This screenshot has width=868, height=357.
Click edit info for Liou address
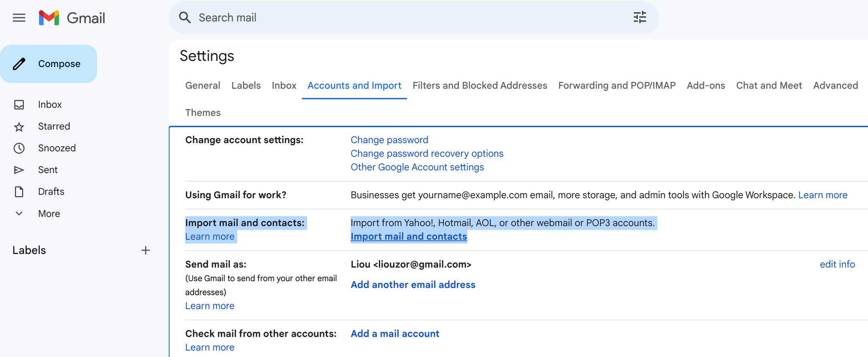(837, 264)
